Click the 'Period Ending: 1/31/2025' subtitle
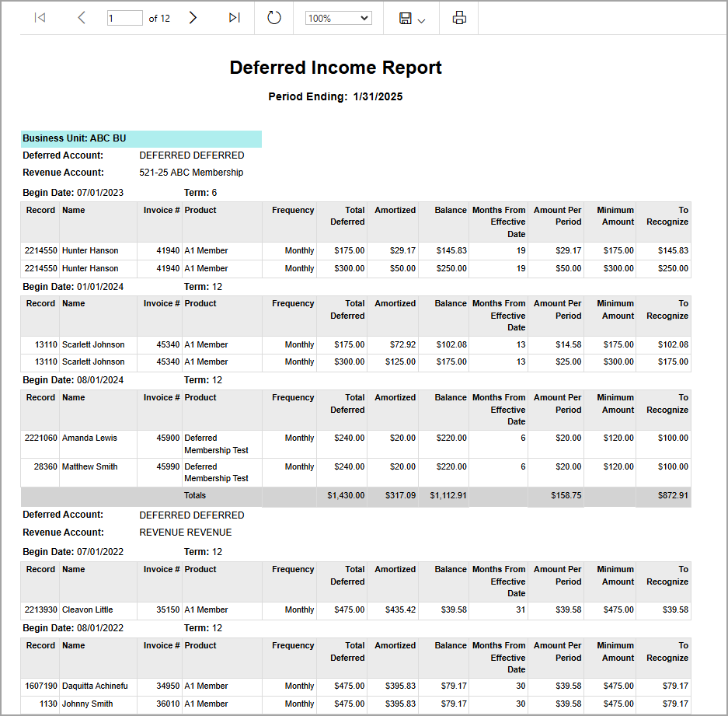 [335, 96]
